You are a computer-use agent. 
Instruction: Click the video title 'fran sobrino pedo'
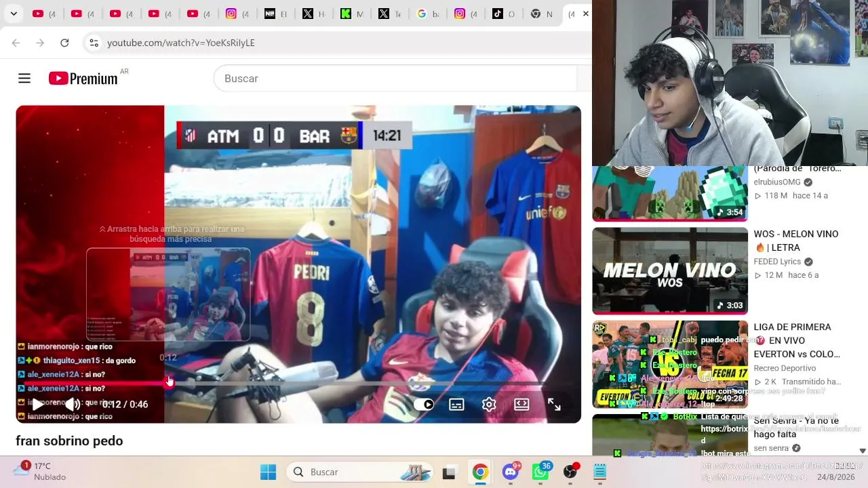point(69,441)
